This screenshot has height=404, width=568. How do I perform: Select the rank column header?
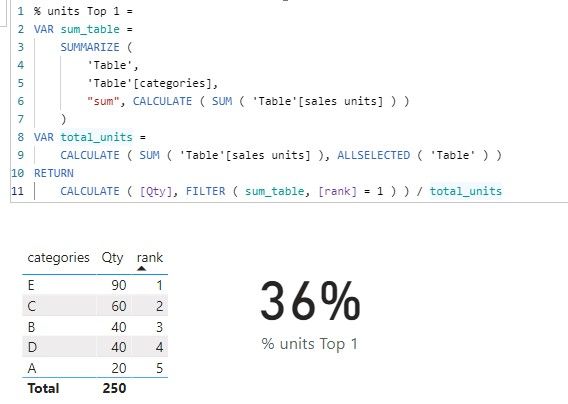(x=150, y=258)
